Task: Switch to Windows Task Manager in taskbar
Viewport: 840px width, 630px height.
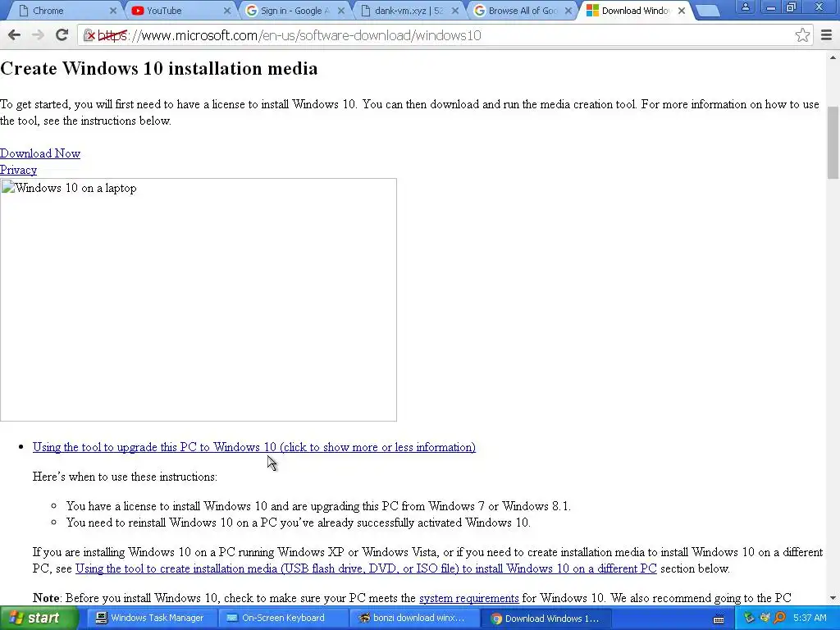Action: 151,619
